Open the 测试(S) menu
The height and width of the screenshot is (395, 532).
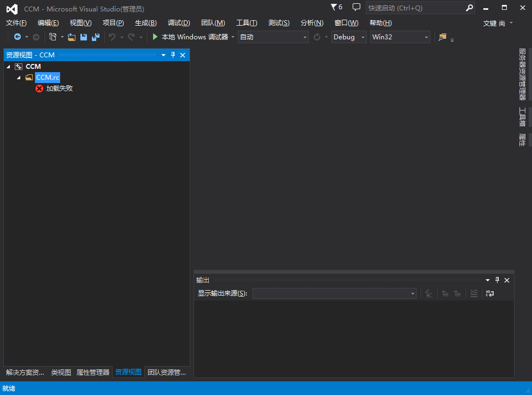279,23
